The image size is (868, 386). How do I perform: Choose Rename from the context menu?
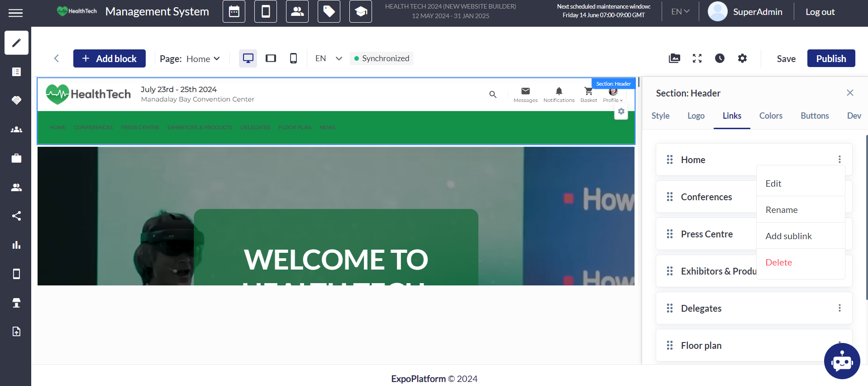pyautogui.click(x=801, y=210)
